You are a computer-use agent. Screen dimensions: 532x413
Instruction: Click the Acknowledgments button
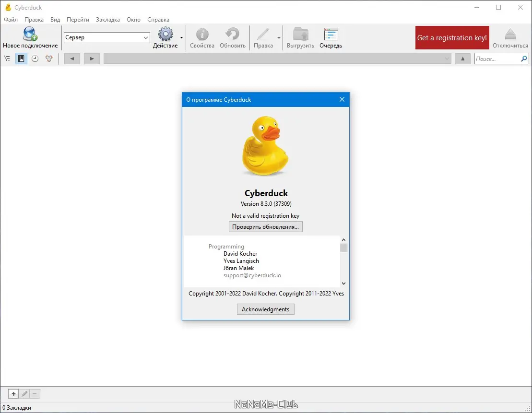[x=266, y=309]
